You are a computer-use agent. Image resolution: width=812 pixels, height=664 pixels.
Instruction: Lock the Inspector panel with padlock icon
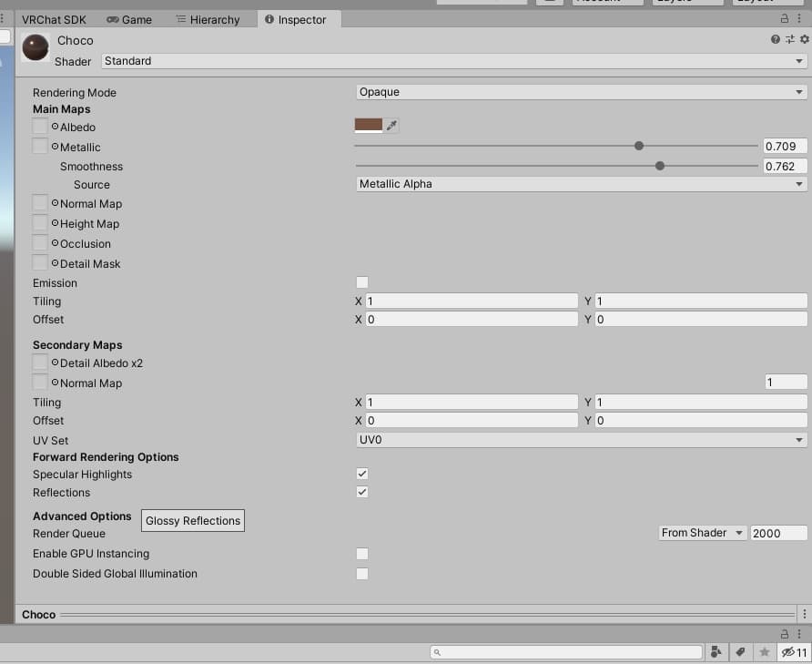point(785,18)
